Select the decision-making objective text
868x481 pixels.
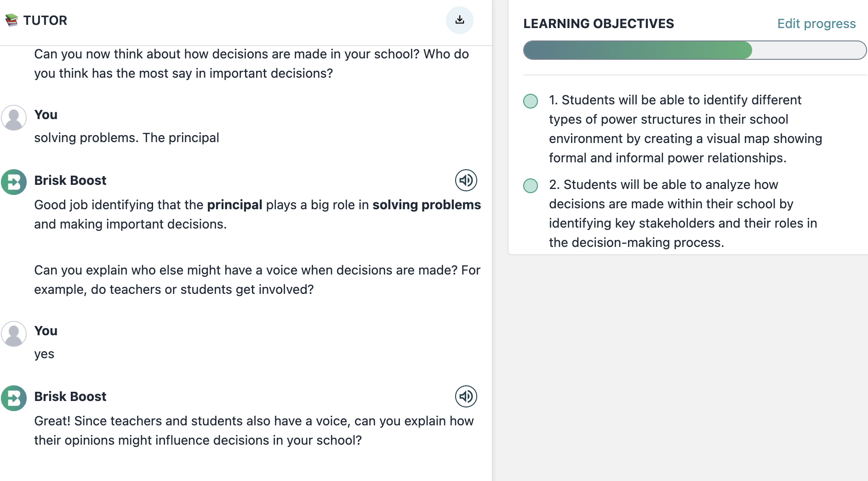(x=683, y=213)
